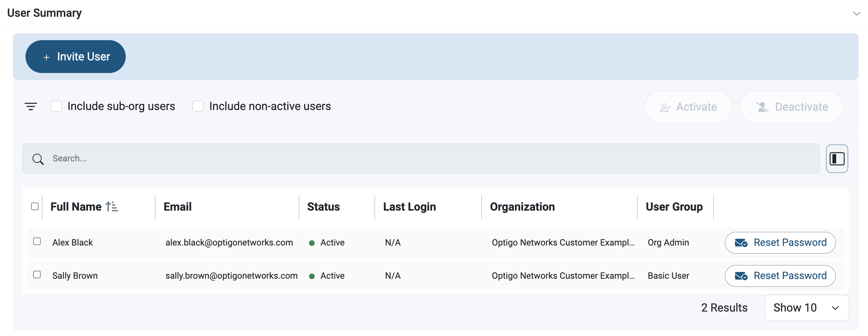The height and width of the screenshot is (336, 868).
Task: Toggle the column panel layout icon
Action: click(x=837, y=159)
